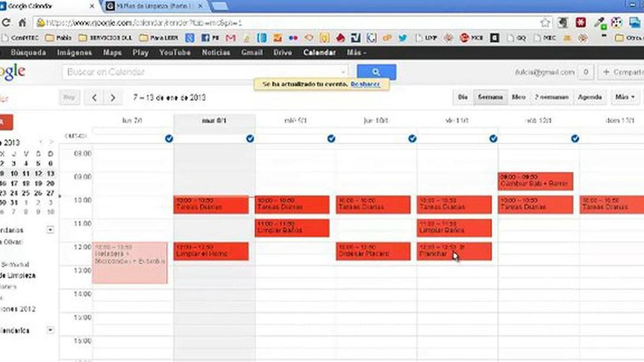This screenshot has height=362, width=644.
Task: Open YouTube in Google bar
Action: [x=175, y=53]
